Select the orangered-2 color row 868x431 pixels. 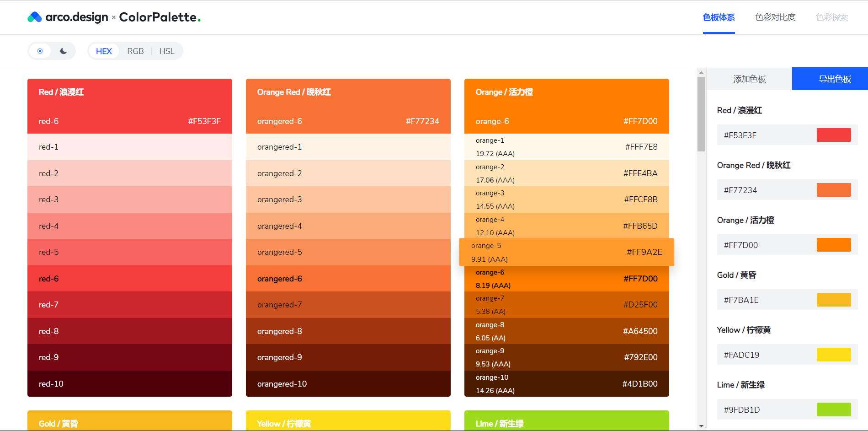click(348, 173)
